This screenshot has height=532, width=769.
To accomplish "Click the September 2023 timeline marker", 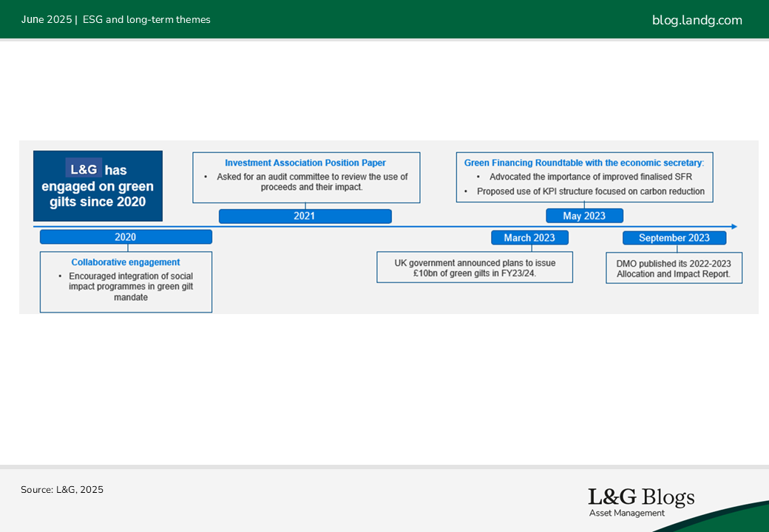I will point(674,238).
